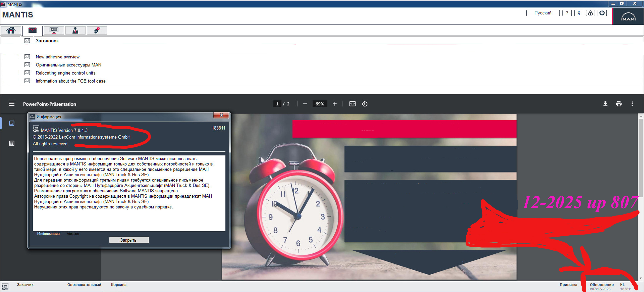The height and width of the screenshot is (292, 644).
Task: Open the home tab icon
Action: [11, 30]
